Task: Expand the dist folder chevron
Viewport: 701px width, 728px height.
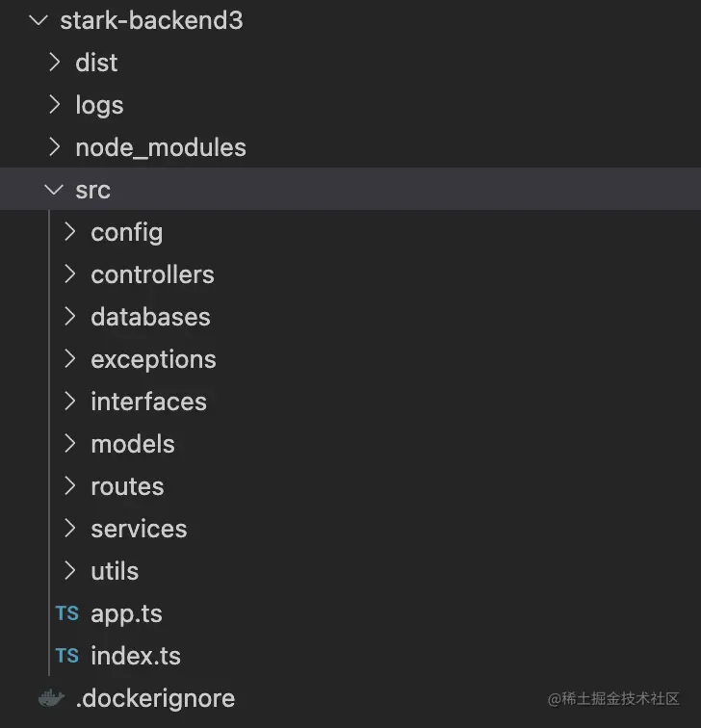Action: point(55,63)
